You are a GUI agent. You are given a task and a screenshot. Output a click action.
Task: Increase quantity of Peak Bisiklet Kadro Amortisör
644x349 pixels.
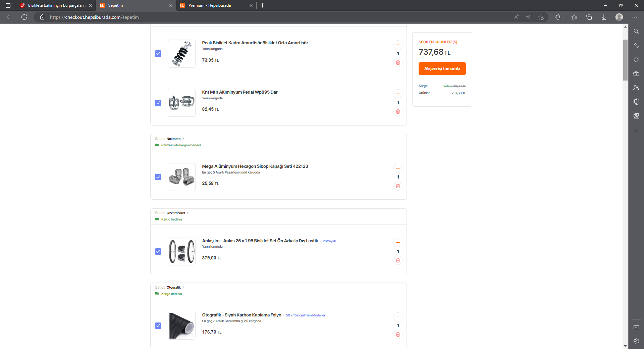tap(398, 45)
